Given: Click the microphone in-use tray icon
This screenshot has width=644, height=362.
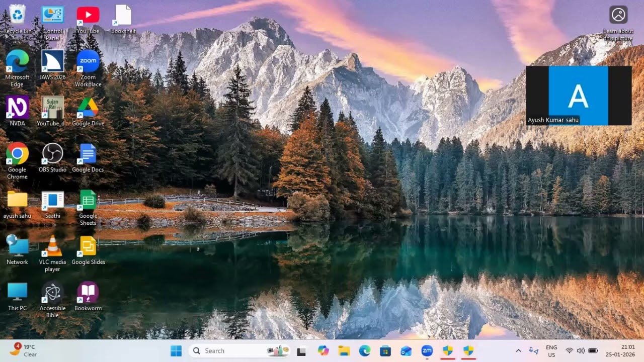Looking at the screenshot, I should point(533,351).
